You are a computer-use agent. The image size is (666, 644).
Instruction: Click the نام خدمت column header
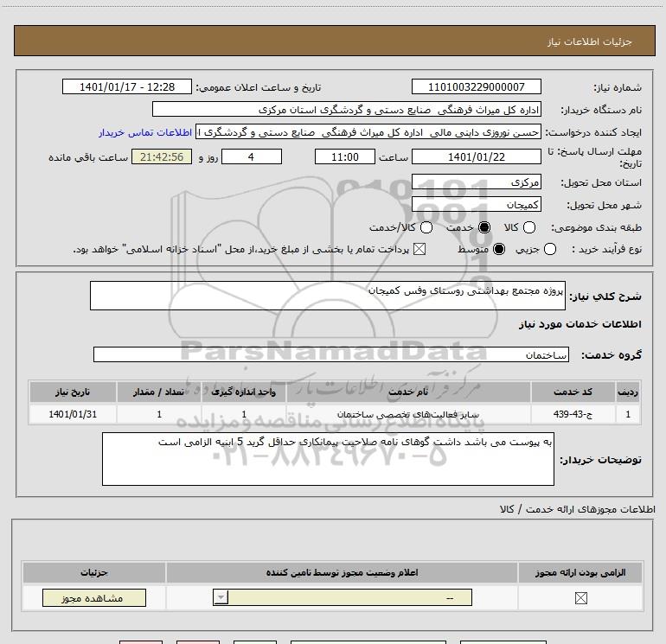[408, 392]
